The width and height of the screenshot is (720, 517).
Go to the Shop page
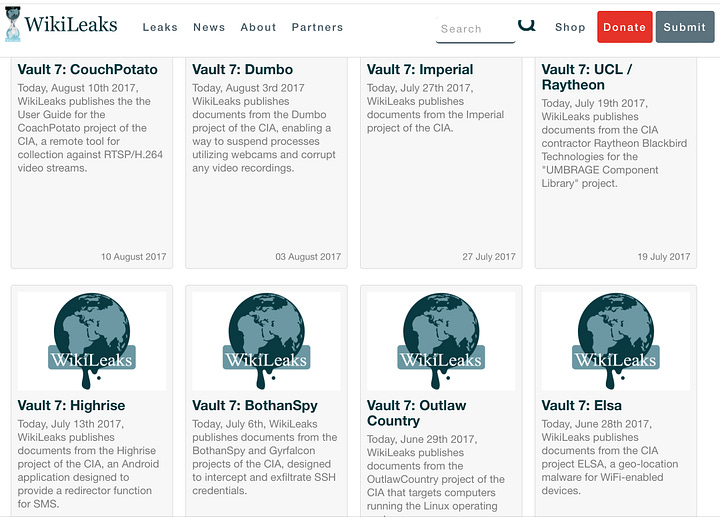click(x=570, y=27)
